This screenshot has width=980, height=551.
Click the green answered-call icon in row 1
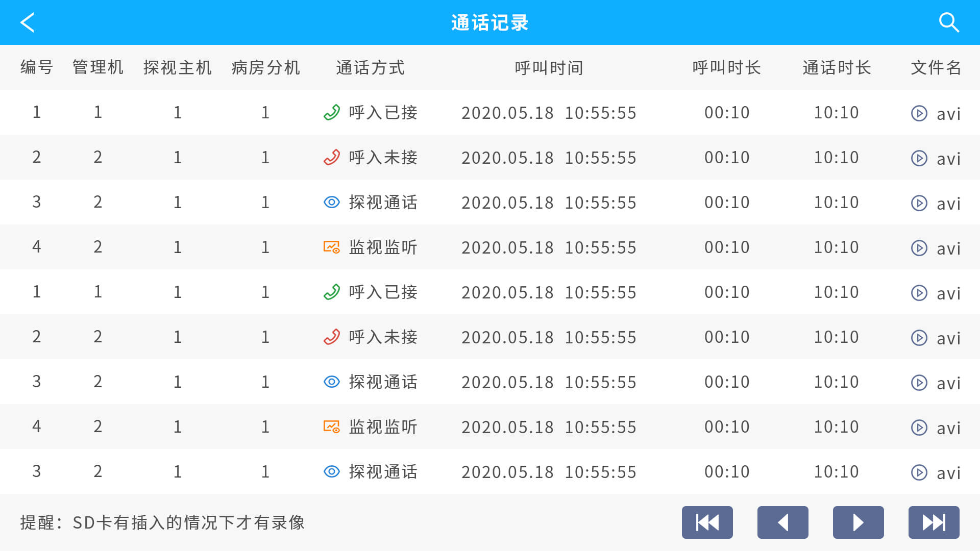(332, 112)
